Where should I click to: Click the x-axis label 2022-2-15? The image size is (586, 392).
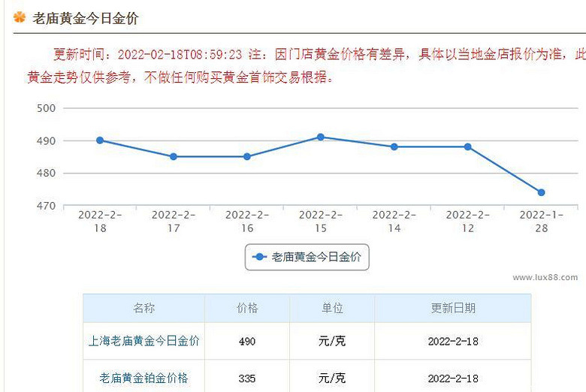[321, 222]
